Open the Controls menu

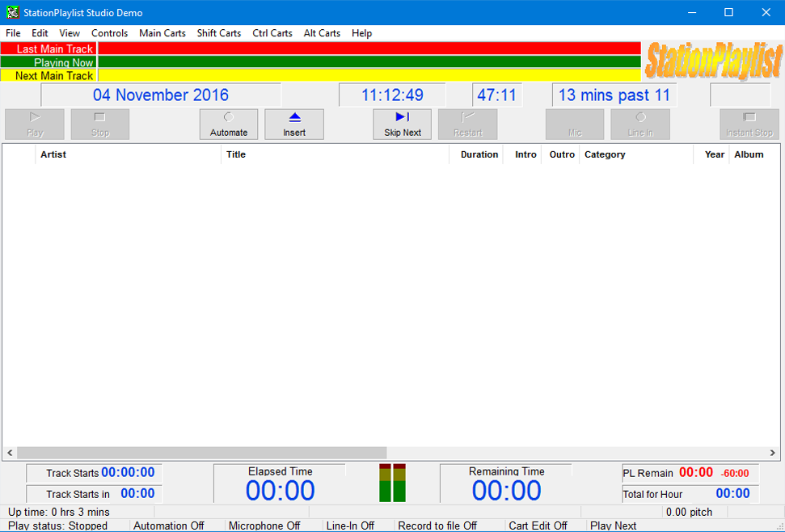(109, 33)
